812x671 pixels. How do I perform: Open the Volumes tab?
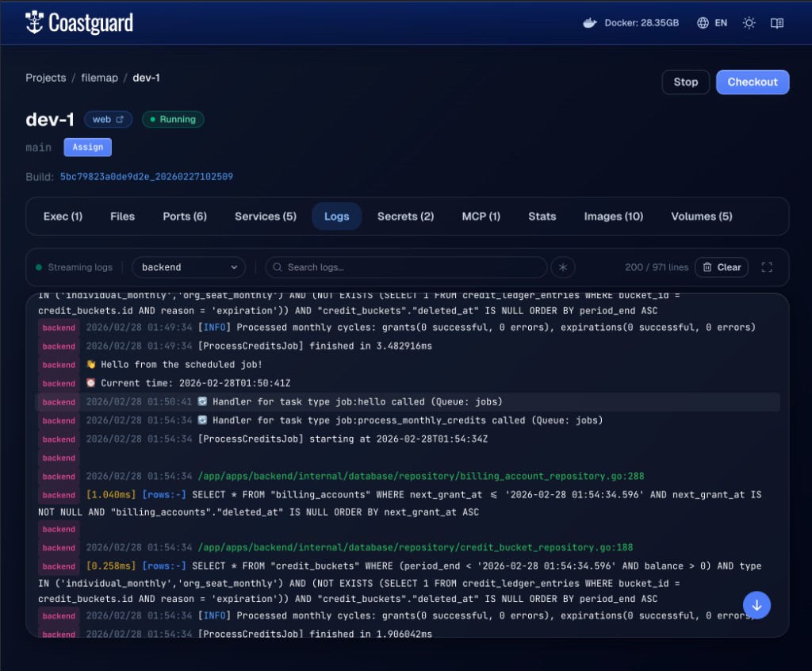(701, 216)
